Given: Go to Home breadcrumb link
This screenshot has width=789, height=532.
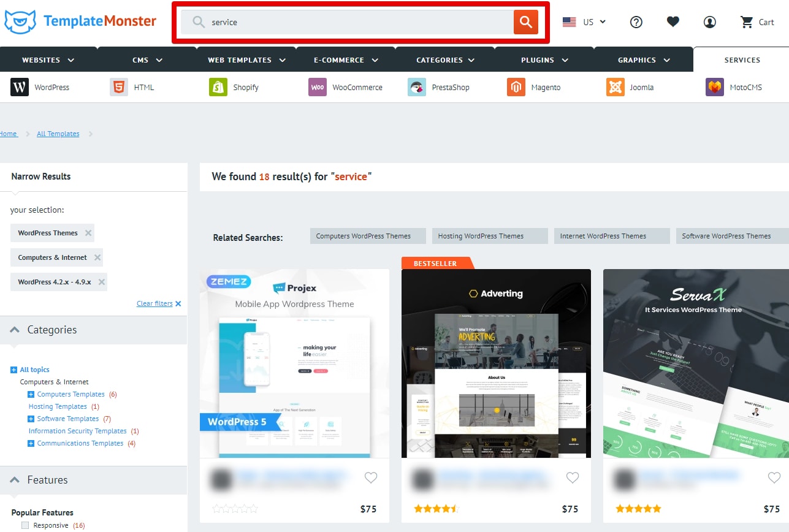Looking at the screenshot, I should pyautogui.click(x=9, y=134).
